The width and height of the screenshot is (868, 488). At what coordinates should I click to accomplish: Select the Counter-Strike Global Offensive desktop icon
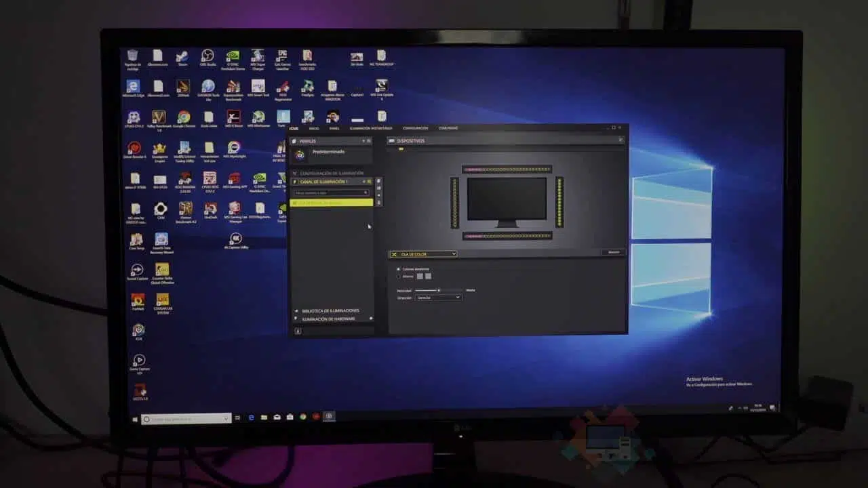(x=162, y=273)
